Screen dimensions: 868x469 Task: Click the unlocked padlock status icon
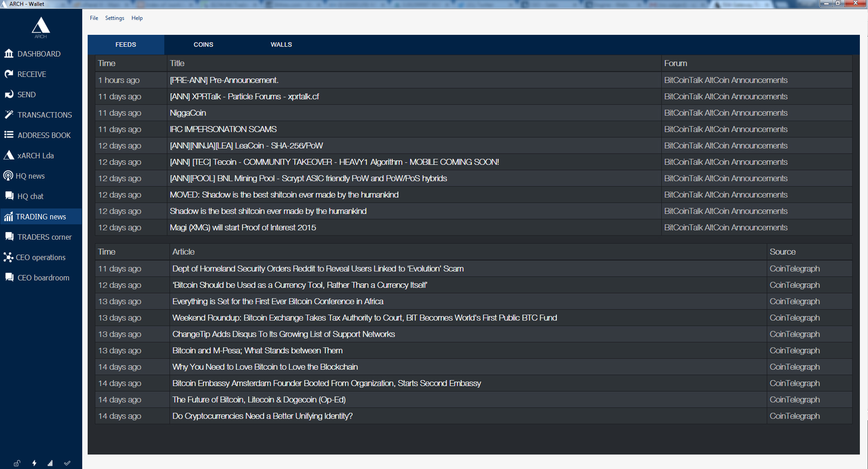coord(17,463)
